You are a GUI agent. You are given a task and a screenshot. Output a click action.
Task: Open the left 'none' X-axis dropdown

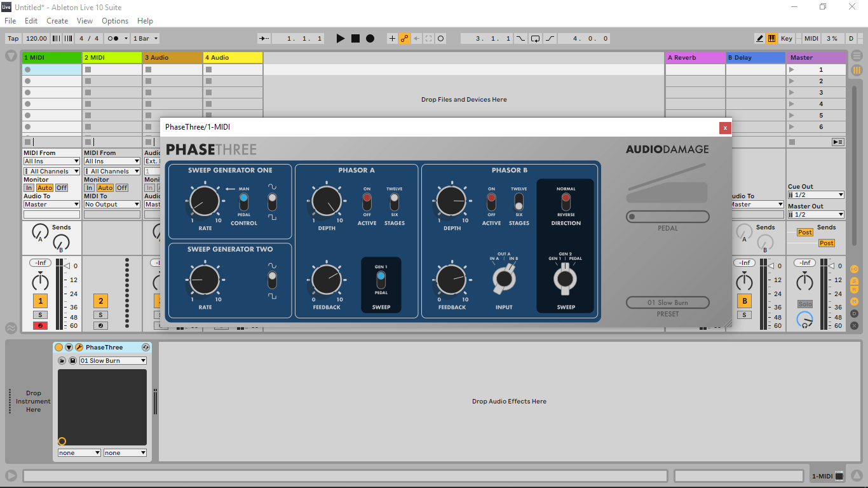coord(79,453)
